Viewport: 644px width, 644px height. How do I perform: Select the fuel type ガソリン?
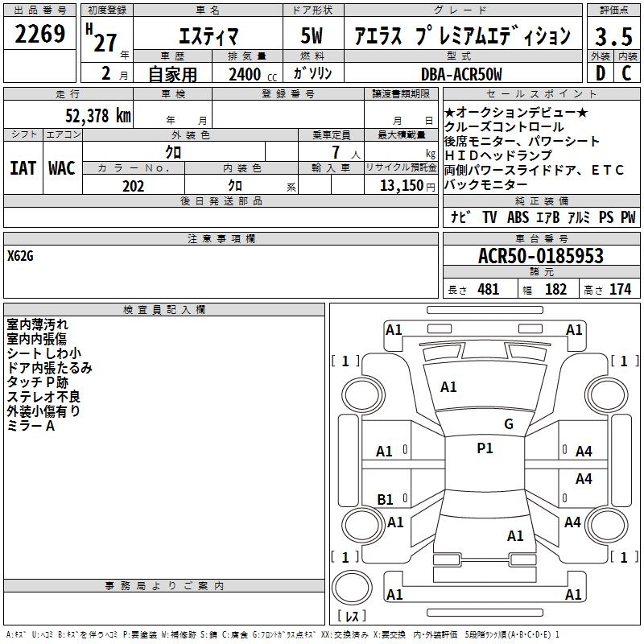pos(312,73)
